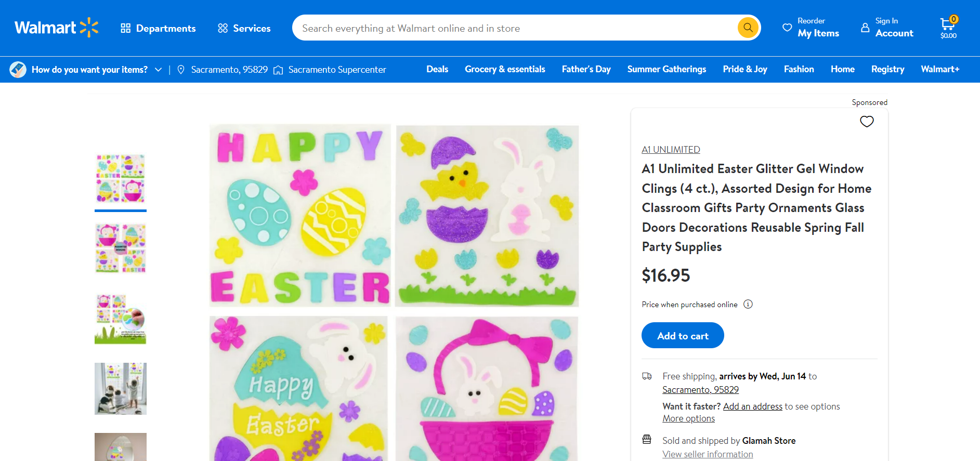Expand 'How do you want your items?' dropdown
980x461 pixels.
(x=158, y=70)
